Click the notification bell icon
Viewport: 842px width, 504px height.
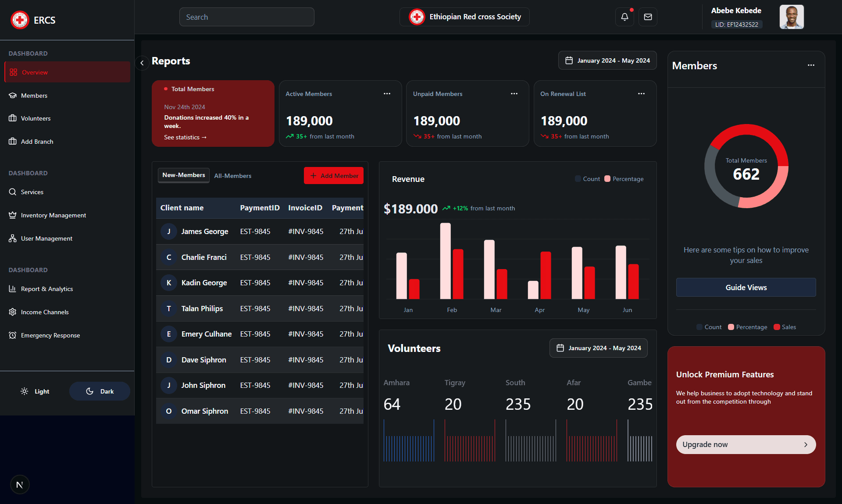(x=624, y=17)
